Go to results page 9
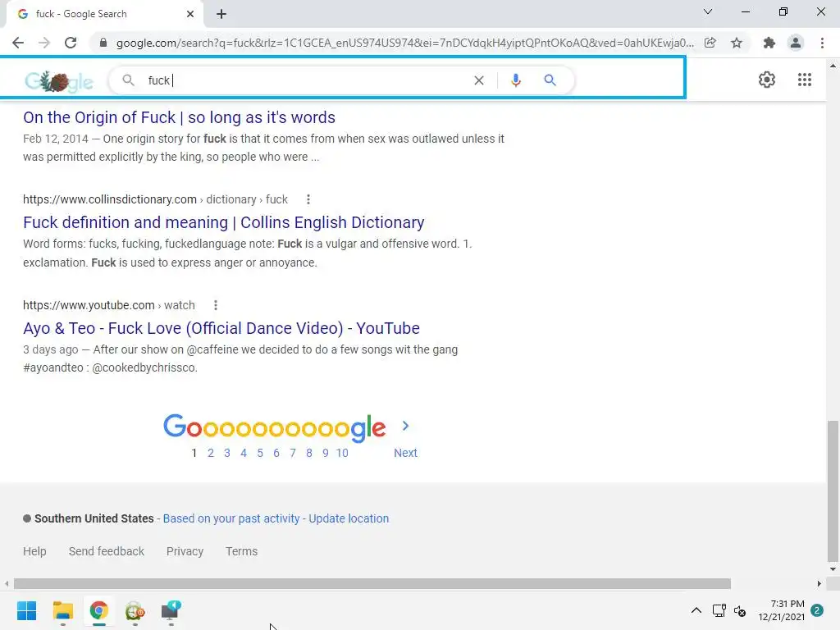 click(325, 453)
